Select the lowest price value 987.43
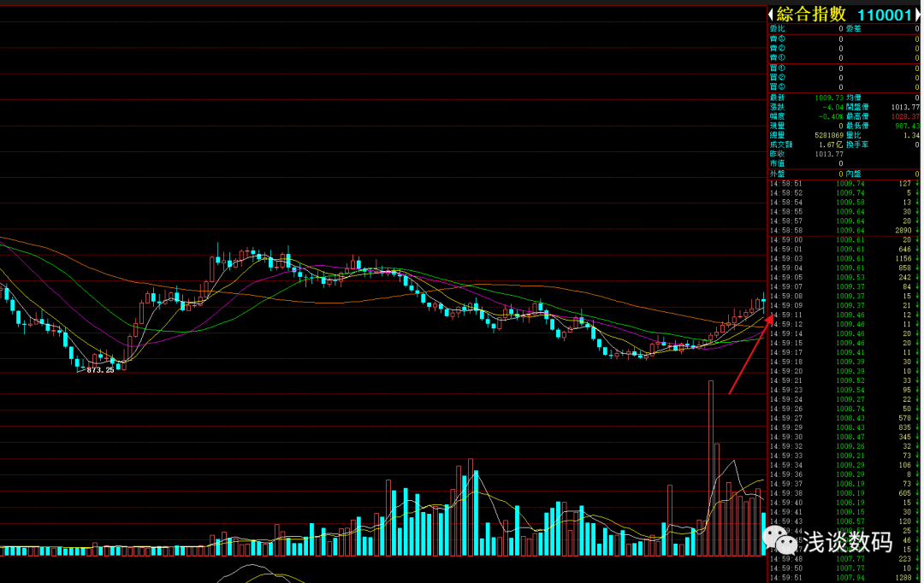 coord(908,126)
